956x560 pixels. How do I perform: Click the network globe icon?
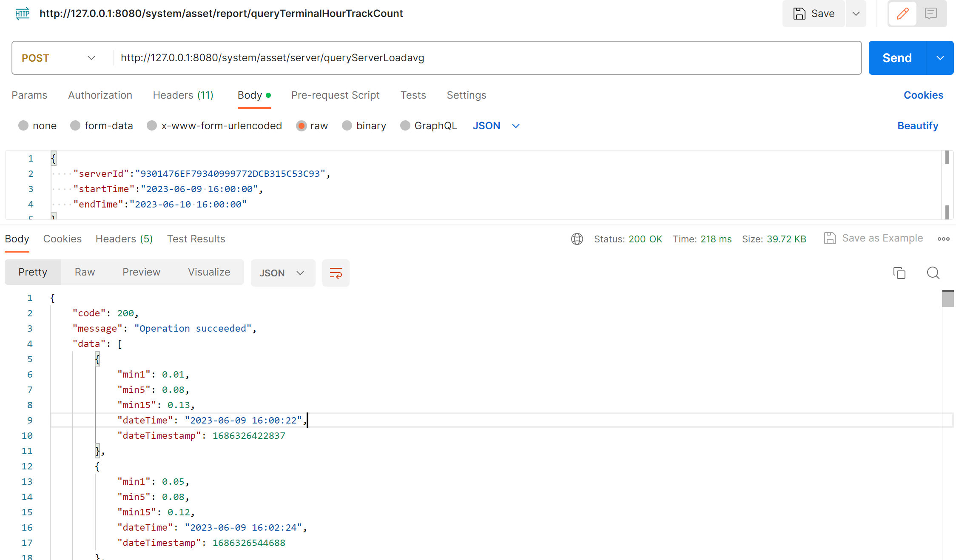point(577,239)
